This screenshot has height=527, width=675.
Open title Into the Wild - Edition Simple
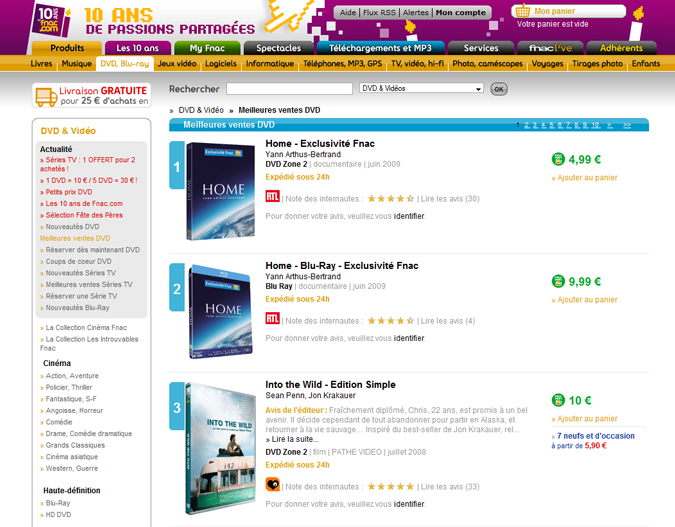330,384
